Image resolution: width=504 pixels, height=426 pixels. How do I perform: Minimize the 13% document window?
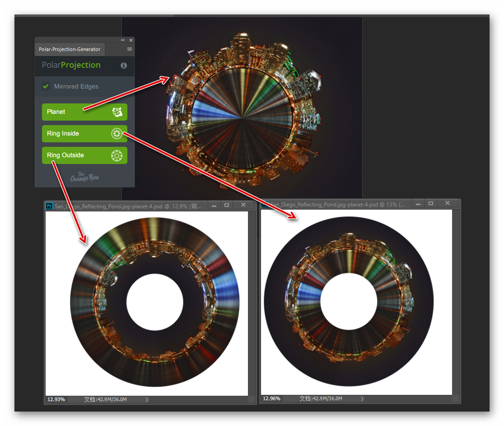(418, 204)
